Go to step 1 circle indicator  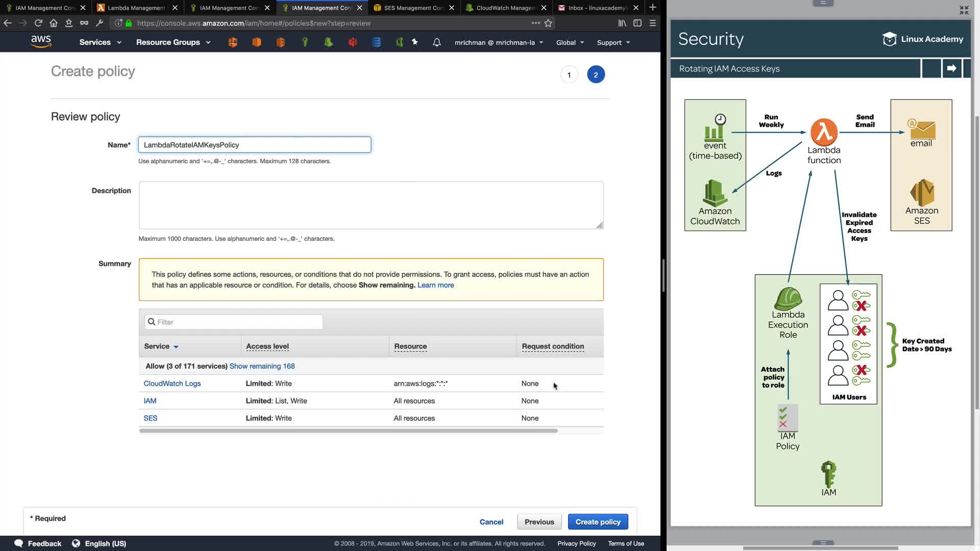(569, 75)
